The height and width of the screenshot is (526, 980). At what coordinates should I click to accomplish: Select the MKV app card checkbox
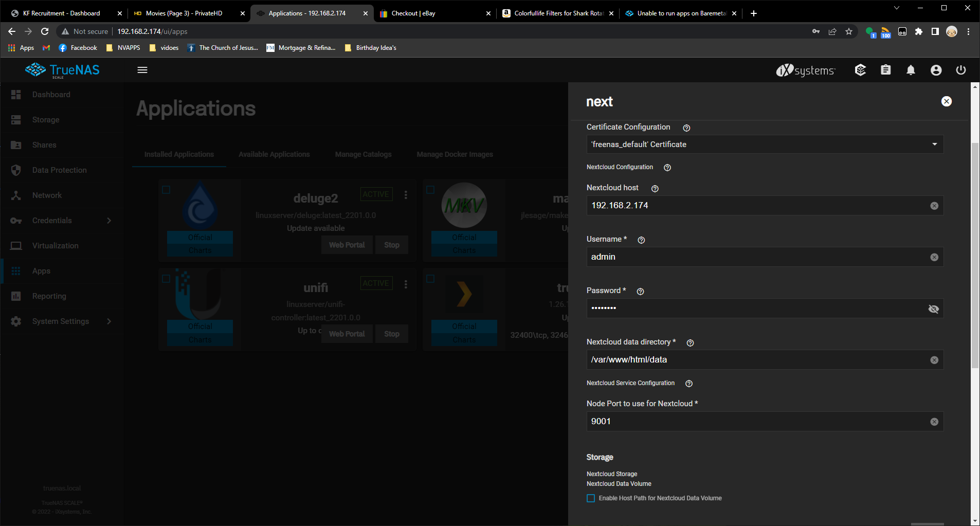(430, 190)
